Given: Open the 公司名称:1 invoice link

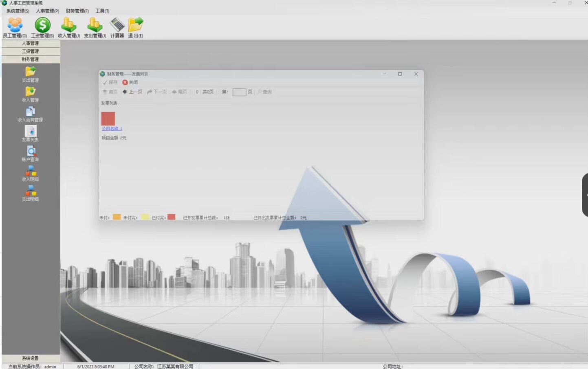Looking at the screenshot, I should [112, 129].
